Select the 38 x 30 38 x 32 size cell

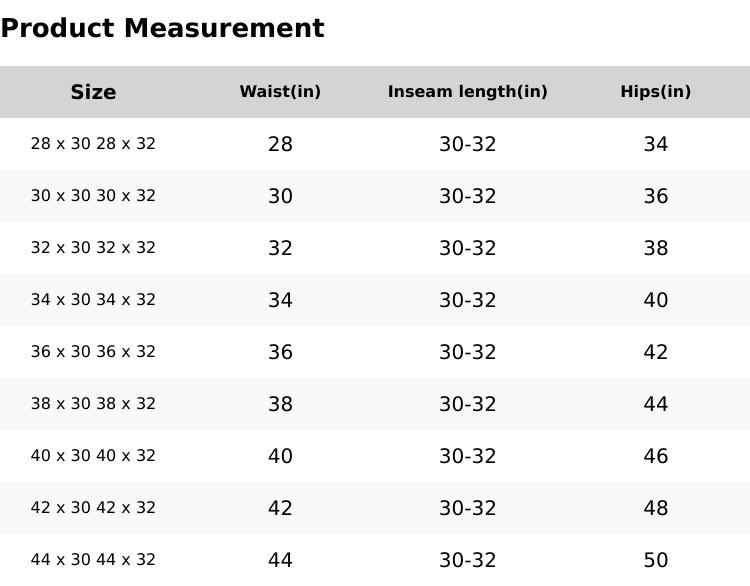(93, 404)
